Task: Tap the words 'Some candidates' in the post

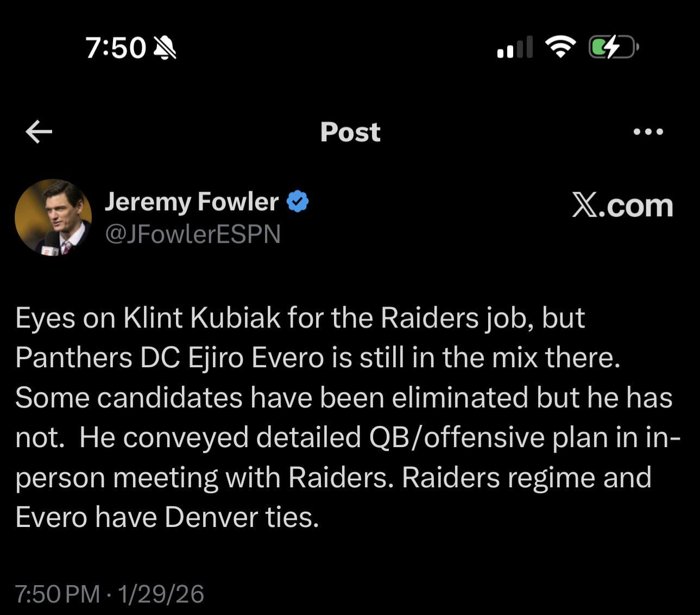Action: pos(129,398)
